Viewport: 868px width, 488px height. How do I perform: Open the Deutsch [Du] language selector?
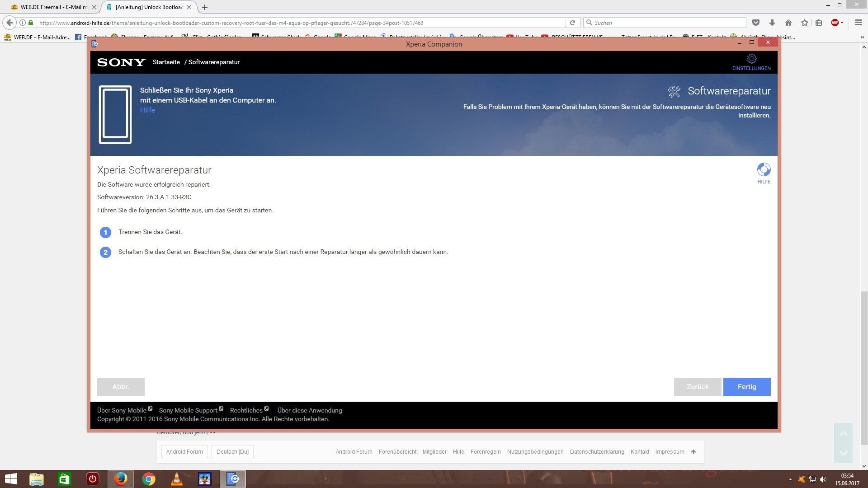click(232, 452)
